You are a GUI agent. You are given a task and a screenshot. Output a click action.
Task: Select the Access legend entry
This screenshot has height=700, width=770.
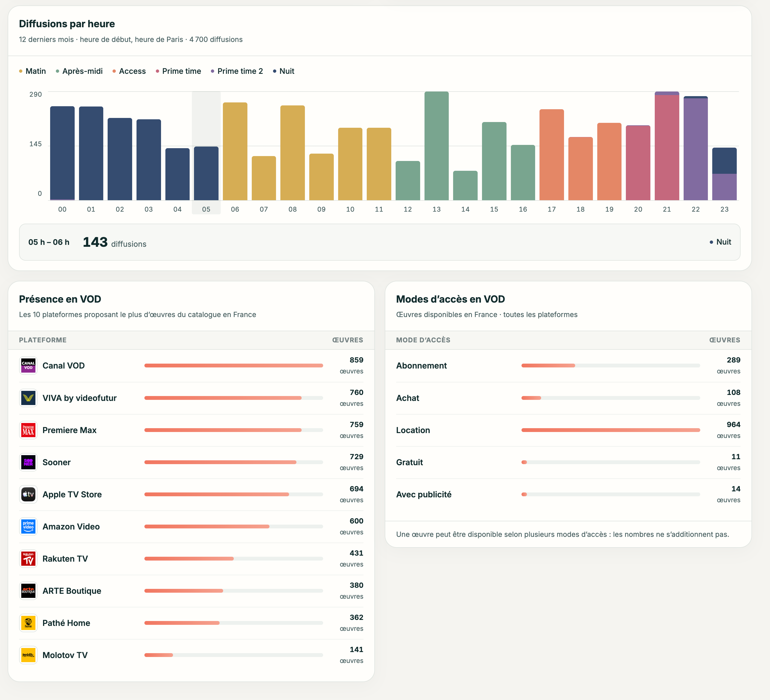click(x=129, y=71)
